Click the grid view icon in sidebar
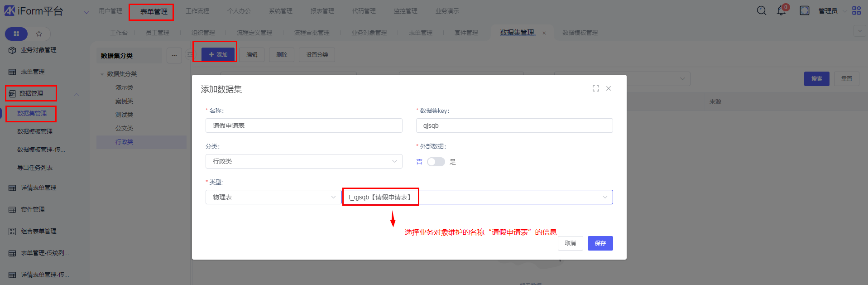868x285 pixels. (16, 34)
